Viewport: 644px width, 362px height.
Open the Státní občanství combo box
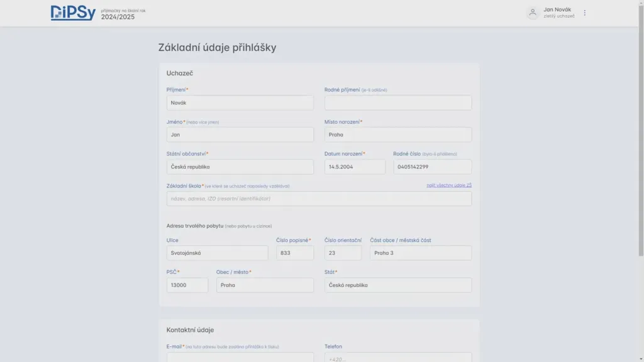click(240, 167)
